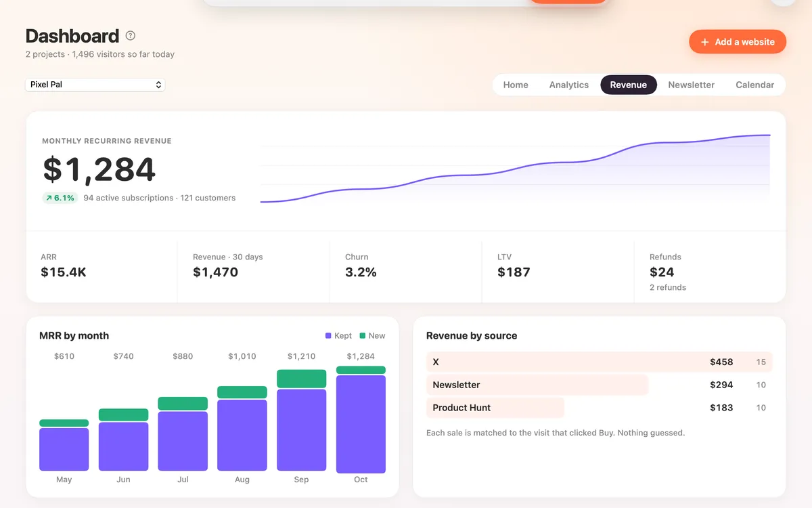Click the Churn value 3.2%
The height and width of the screenshot is (508, 812).
coord(361,272)
